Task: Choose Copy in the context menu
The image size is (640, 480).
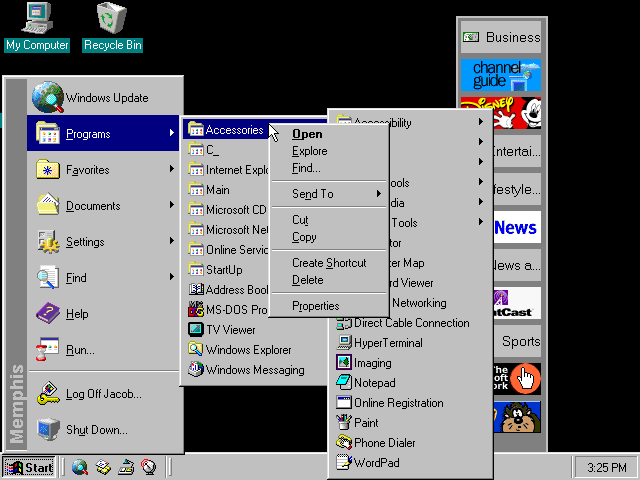Action: tap(329, 237)
